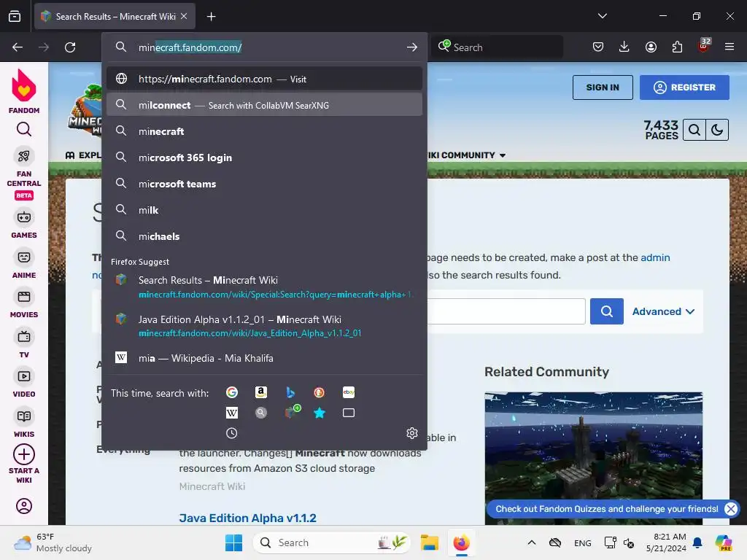Click Start a Wiki plus icon
747x560 pixels.
(24, 454)
